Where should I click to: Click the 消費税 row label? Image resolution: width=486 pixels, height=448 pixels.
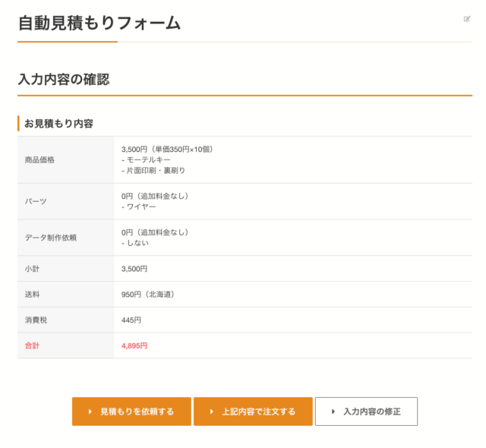pyautogui.click(x=36, y=320)
